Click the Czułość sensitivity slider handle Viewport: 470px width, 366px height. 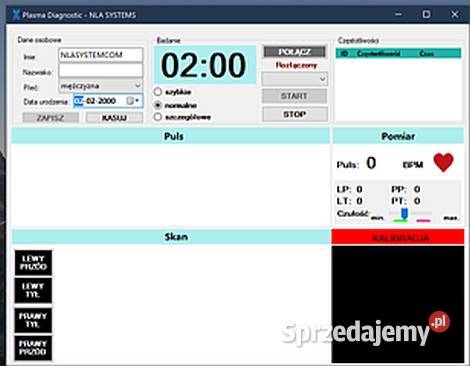pos(404,213)
